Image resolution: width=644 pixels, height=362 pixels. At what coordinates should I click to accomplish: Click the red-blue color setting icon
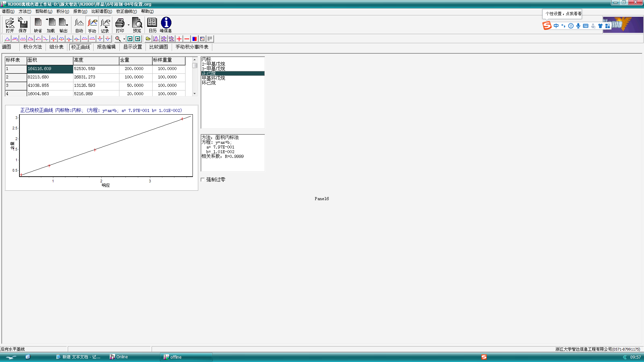click(195, 39)
